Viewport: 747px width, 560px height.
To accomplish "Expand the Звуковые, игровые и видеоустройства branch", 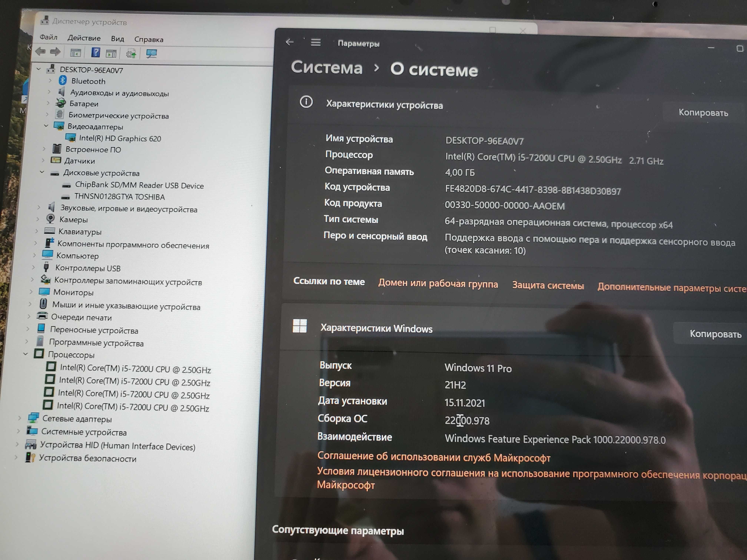I will tap(39, 207).
